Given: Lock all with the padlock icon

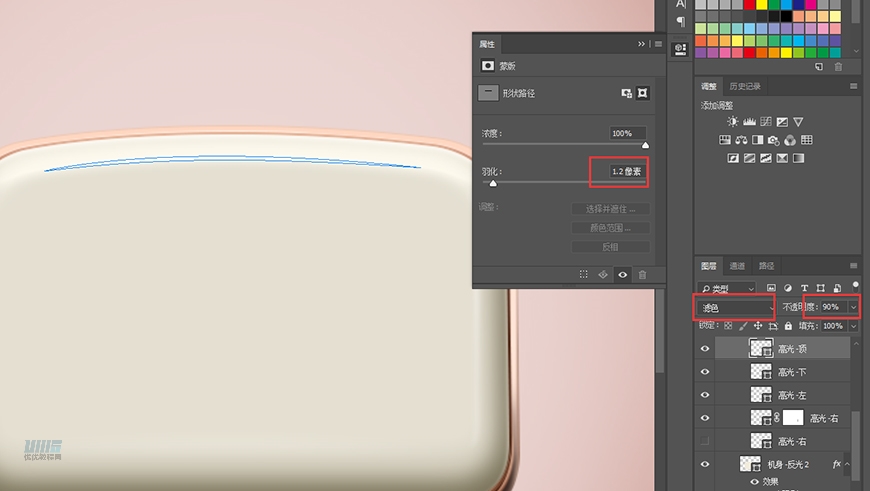Looking at the screenshot, I should [x=788, y=326].
